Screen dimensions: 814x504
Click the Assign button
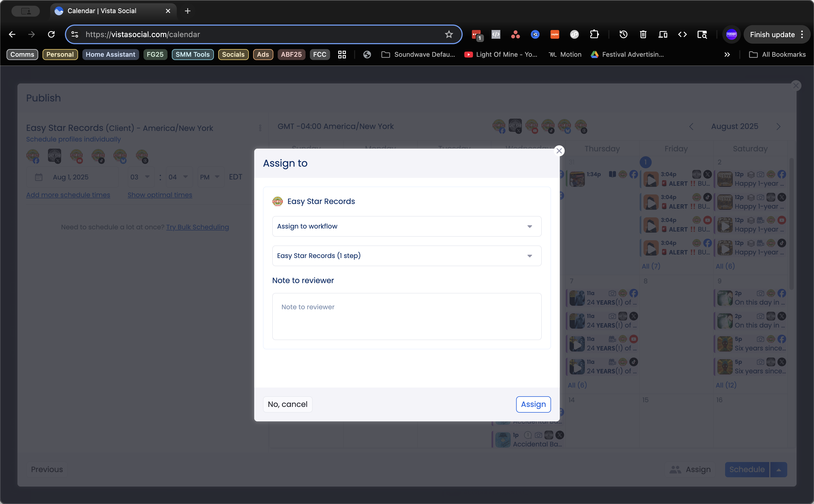coord(533,404)
